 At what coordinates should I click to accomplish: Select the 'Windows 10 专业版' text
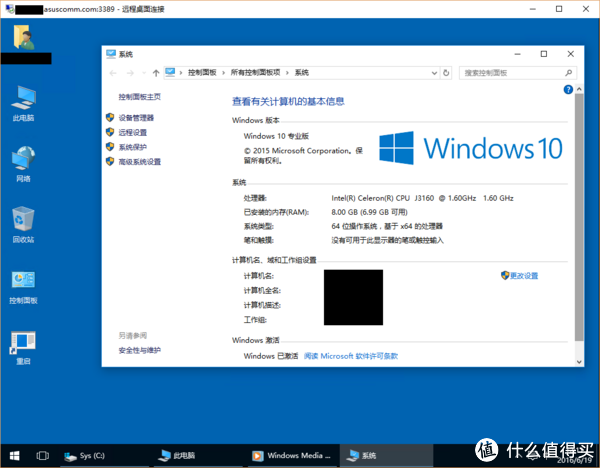(x=276, y=136)
